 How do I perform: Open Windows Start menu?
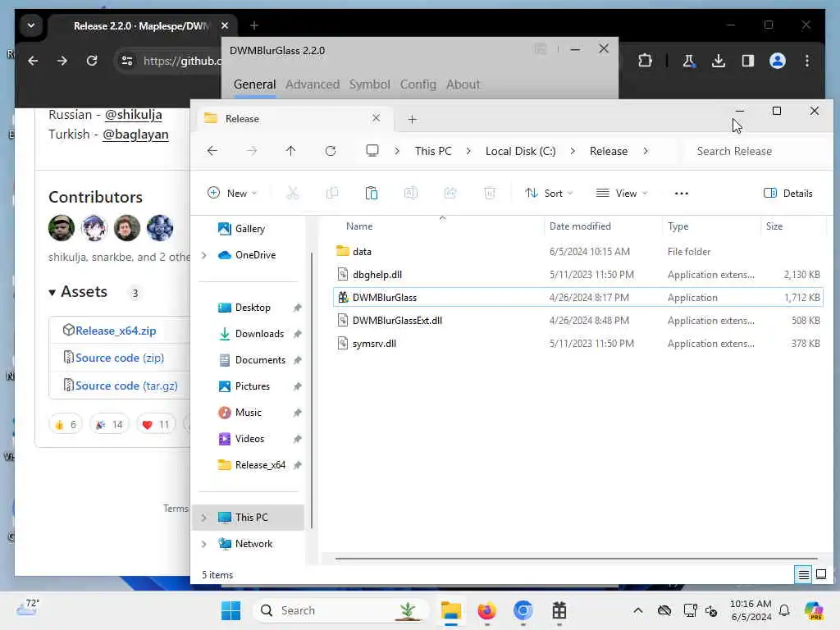tap(231, 610)
